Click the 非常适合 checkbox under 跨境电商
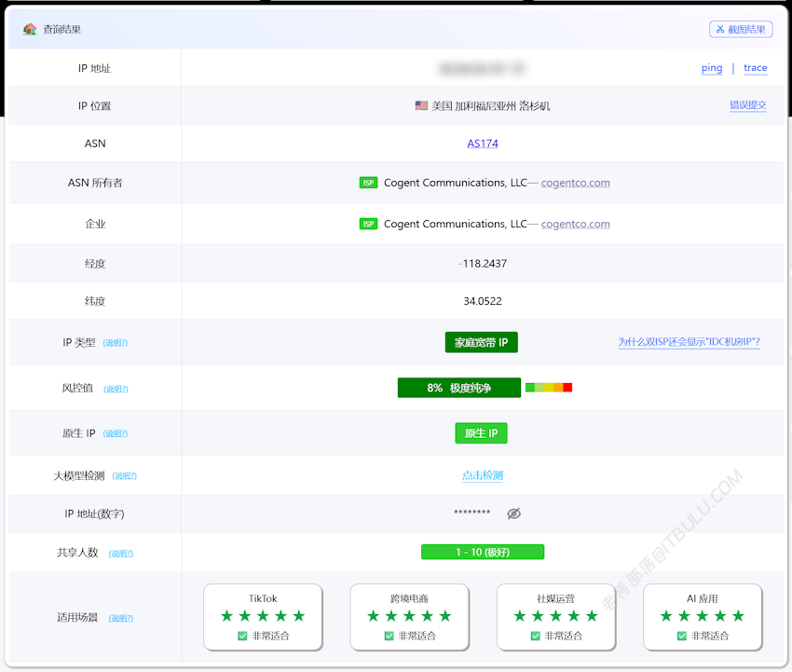 [x=389, y=636]
